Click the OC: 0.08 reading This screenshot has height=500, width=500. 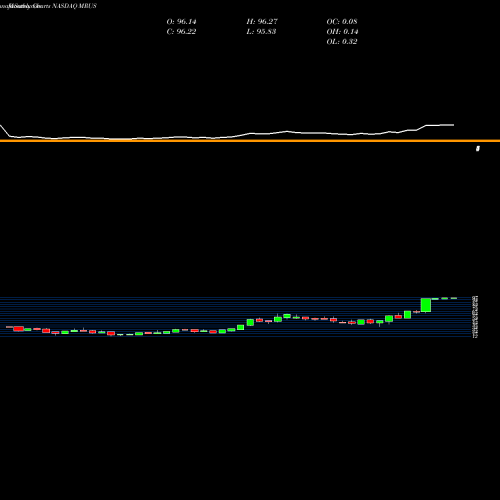point(342,22)
